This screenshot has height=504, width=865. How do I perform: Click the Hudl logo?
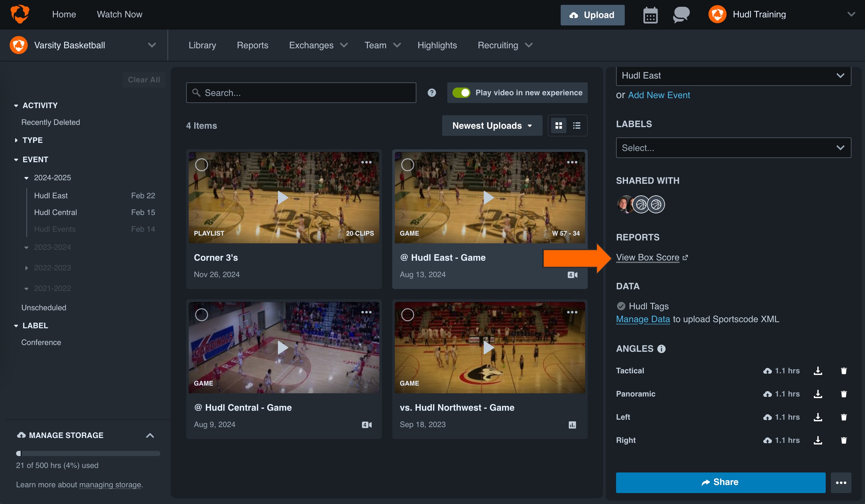(20, 14)
